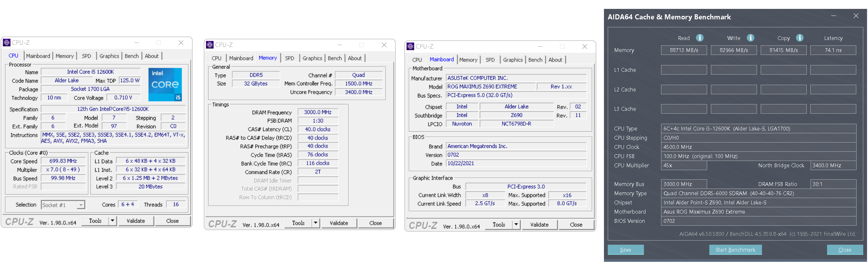Click the Intel Core i5 12600K name value
Screen dimensions: 868x265
click(90, 72)
